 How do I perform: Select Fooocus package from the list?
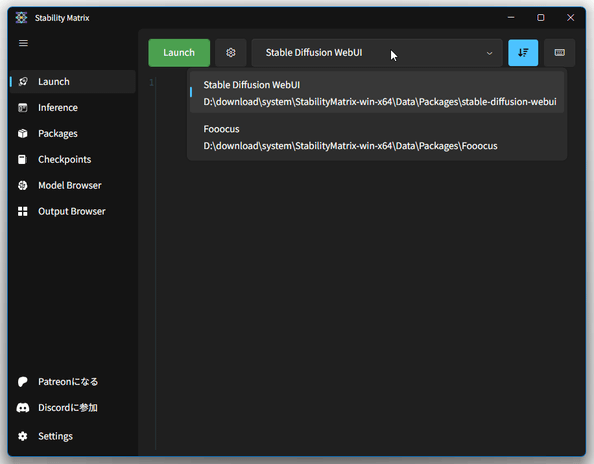click(377, 137)
